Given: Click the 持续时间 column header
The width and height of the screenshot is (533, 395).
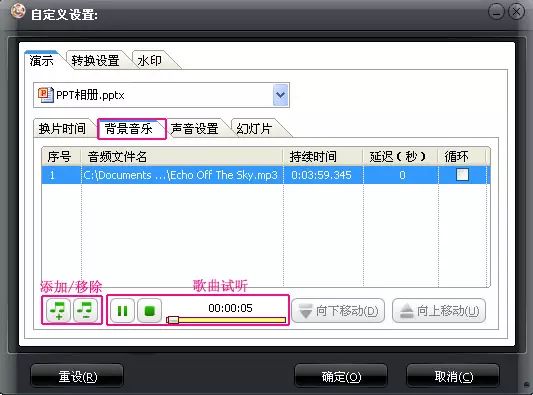Looking at the screenshot, I should tap(323, 156).
